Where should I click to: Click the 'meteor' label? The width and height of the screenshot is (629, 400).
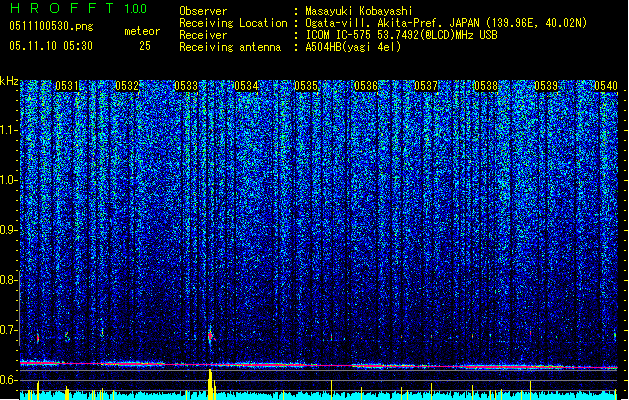coord(142,31)
